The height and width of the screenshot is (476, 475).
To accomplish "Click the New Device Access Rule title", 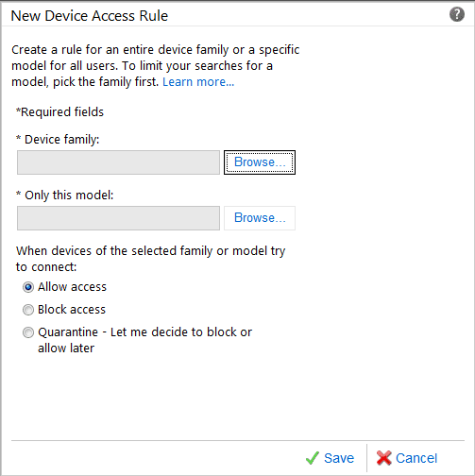I will point(90,16).
